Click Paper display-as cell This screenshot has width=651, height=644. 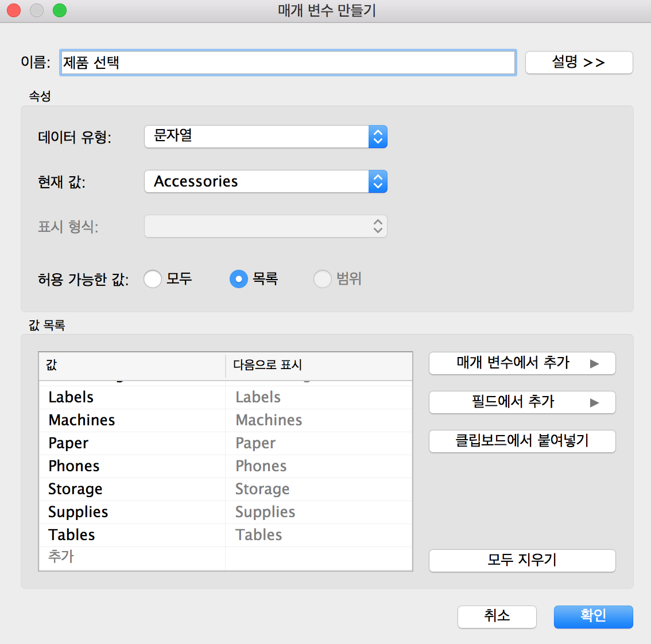pos(319,443)
